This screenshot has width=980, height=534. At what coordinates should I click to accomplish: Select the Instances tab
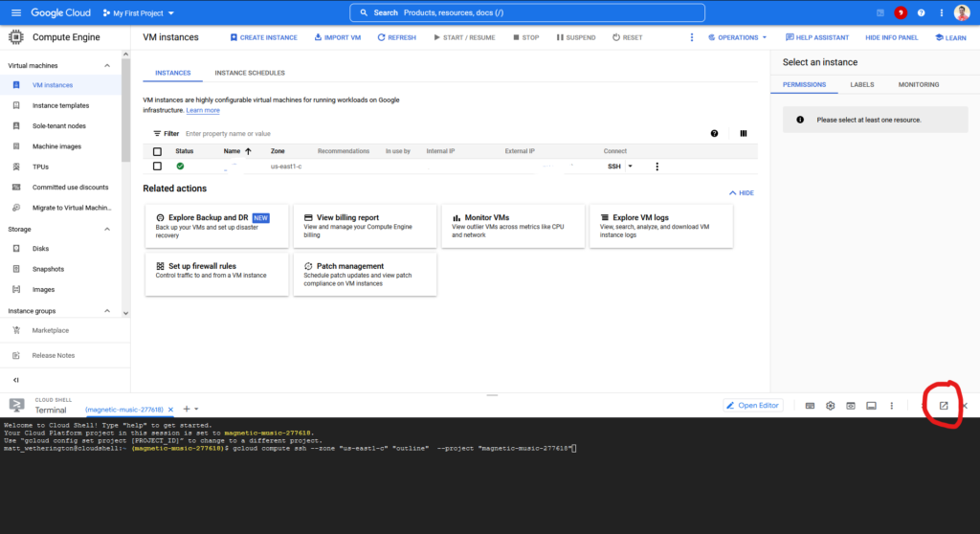(x=172, y=73)
